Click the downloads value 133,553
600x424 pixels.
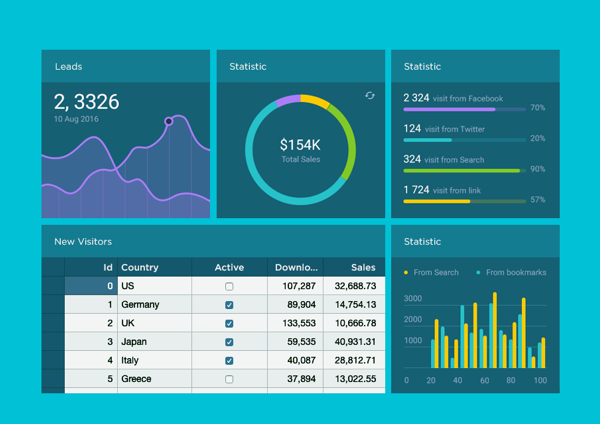coord(299,323)
